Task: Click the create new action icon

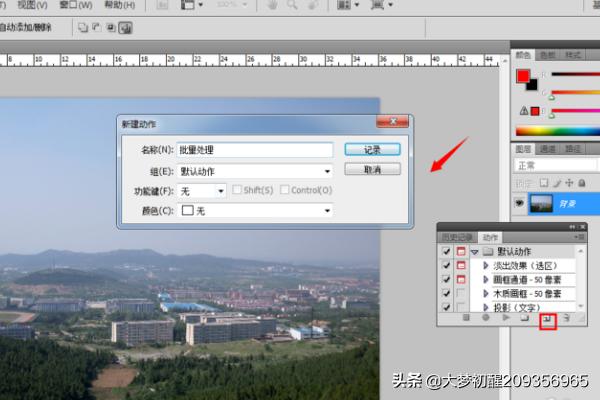Action: [547, 319]
